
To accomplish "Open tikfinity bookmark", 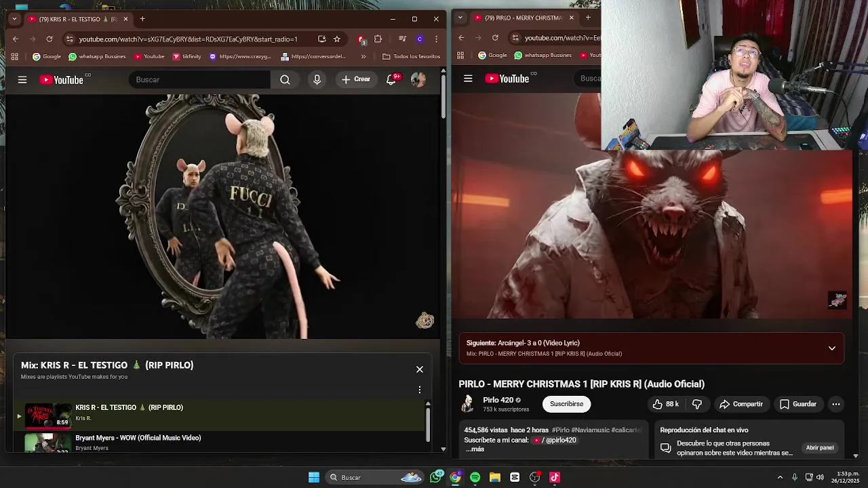I will (x=187, y=56).
